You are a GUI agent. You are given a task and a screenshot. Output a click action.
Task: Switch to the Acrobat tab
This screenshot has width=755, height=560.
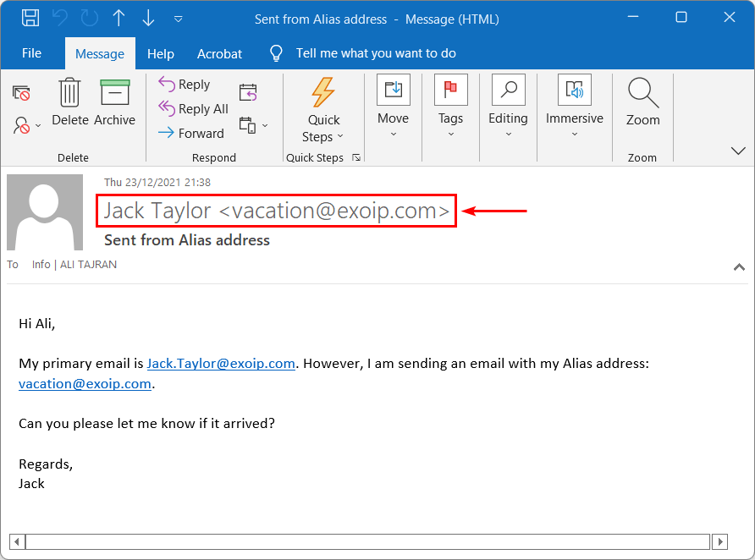(x=219, y=53)
